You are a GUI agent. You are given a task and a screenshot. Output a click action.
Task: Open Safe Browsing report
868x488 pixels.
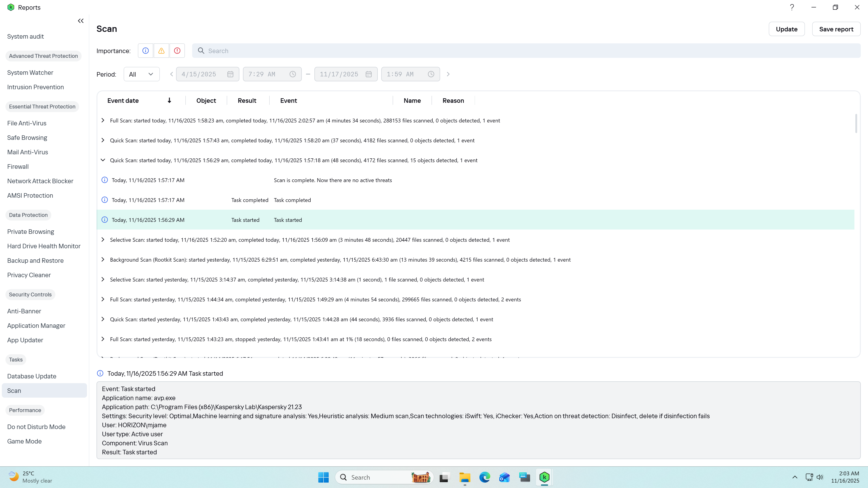[x=27, y=137]
